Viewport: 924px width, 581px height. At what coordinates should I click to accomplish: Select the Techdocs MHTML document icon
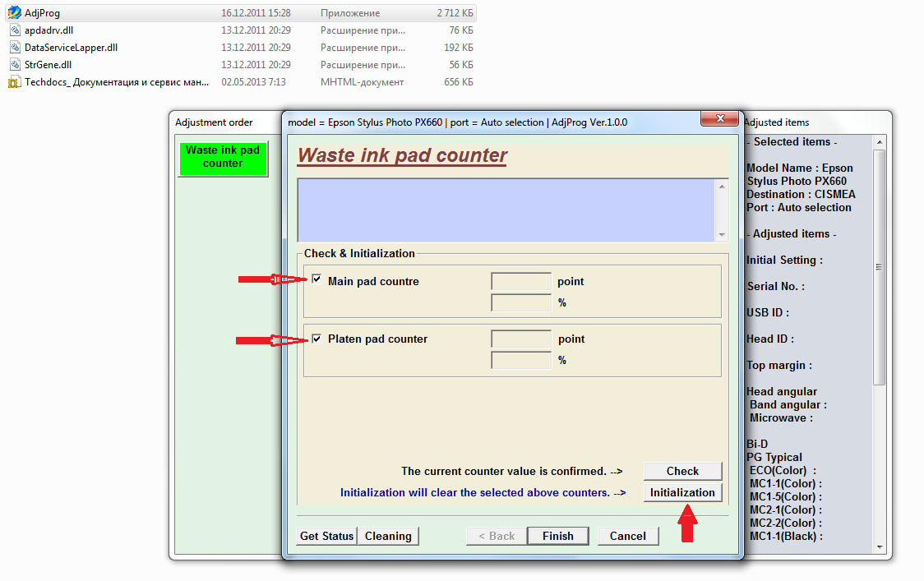pos(14,82)
